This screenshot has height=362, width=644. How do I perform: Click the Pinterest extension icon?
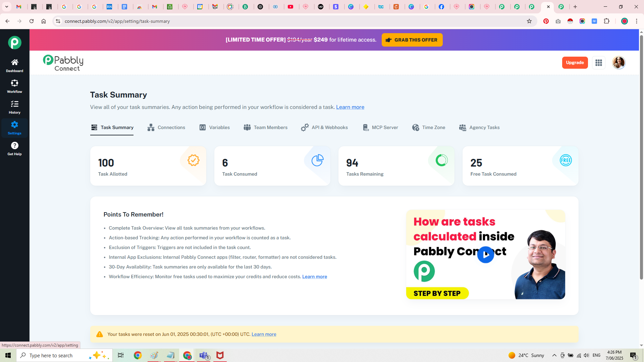(x=546, y=21)
